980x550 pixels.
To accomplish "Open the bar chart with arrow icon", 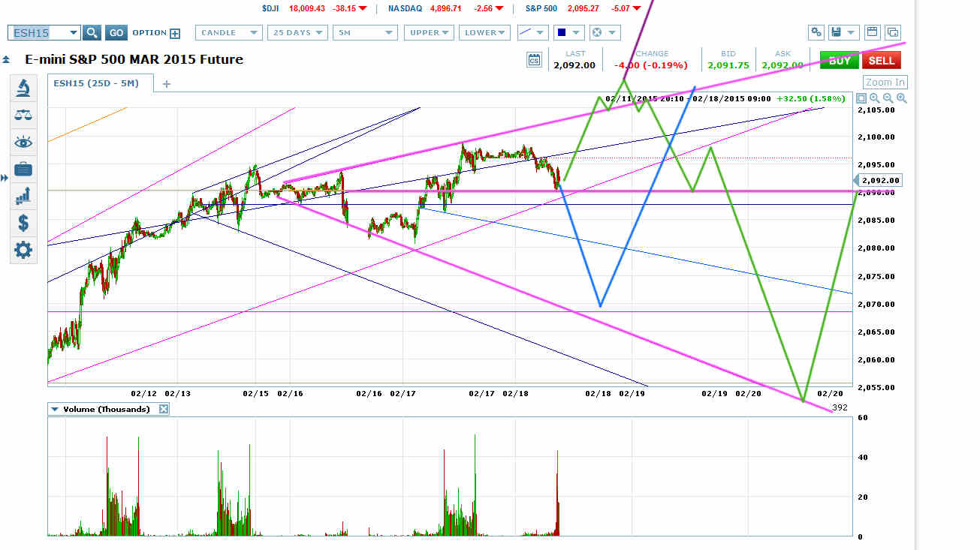I will tap(23, 196).
